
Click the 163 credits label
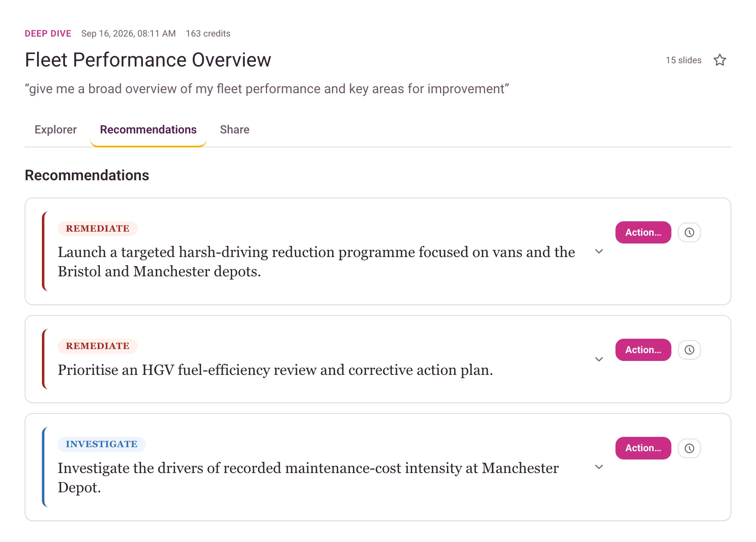coord(208,34)
